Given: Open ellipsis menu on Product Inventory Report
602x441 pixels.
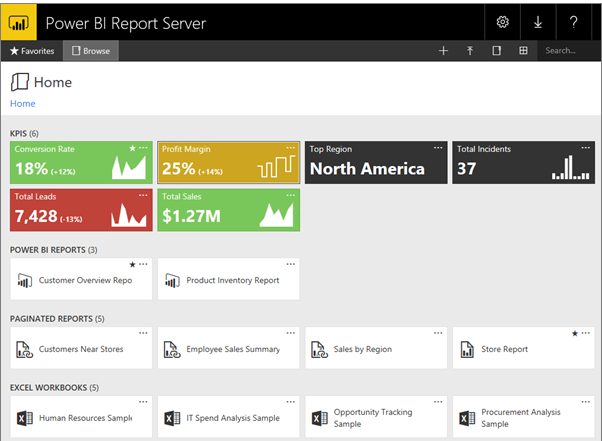Looking at the screenshot, I should tap(291, 264).
